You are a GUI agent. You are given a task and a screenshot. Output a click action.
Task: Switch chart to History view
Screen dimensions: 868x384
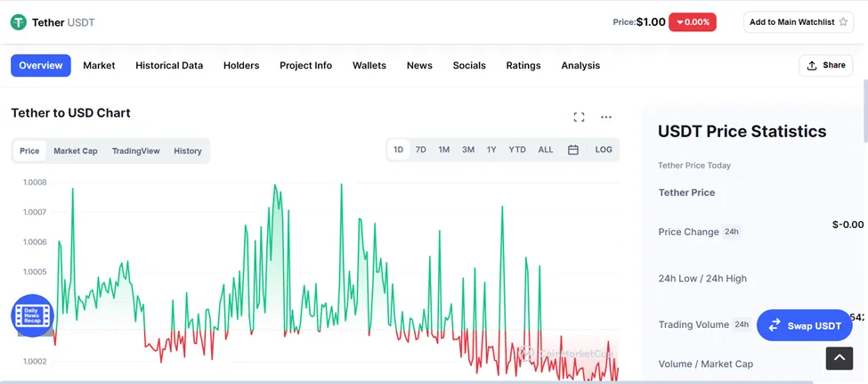[188, 151]
